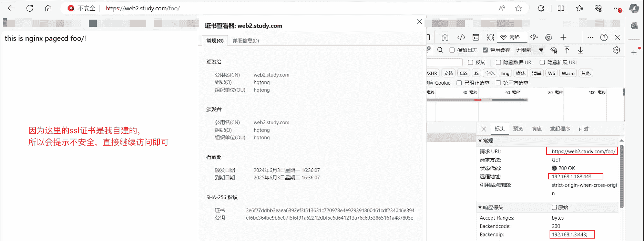Click the address bar URL text
The image size is (644, 241).
(143, 8)
